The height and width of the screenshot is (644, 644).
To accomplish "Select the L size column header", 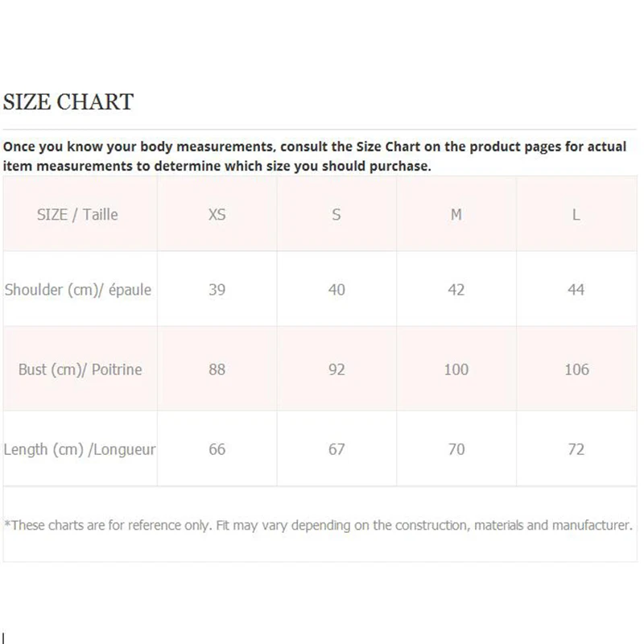I will point(576,215).
